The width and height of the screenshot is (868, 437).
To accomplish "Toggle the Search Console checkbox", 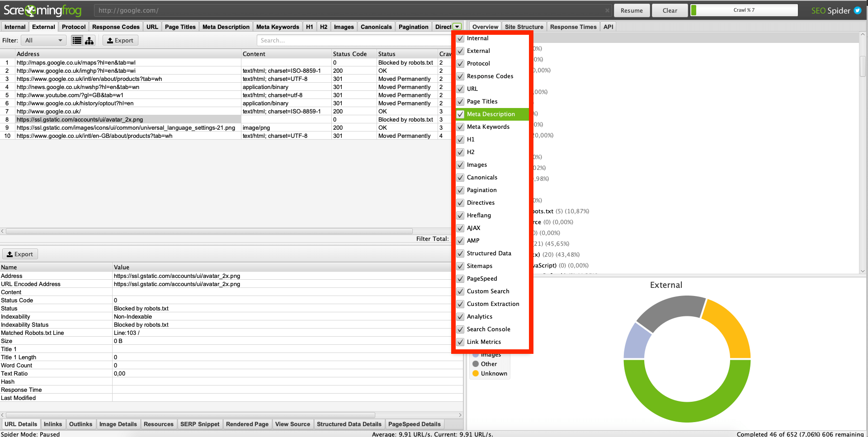I will click(x=460, y=329).
